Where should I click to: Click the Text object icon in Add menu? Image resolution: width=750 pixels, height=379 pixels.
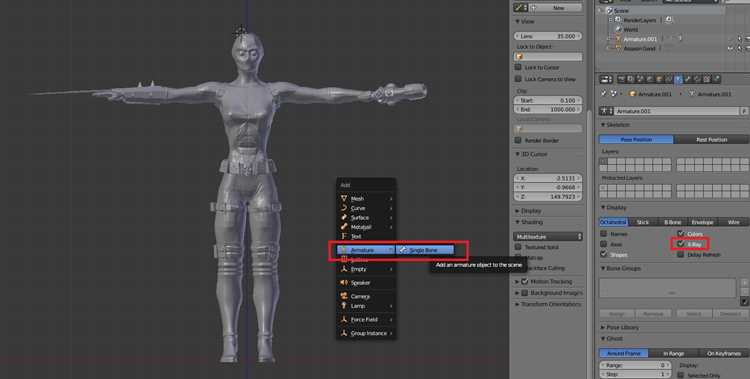point(344,236)
